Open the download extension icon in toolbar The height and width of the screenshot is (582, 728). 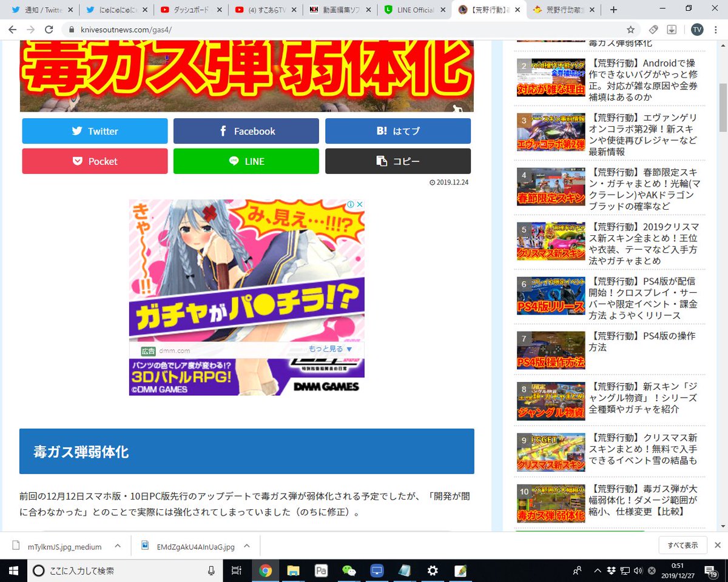tap(672, 29)
